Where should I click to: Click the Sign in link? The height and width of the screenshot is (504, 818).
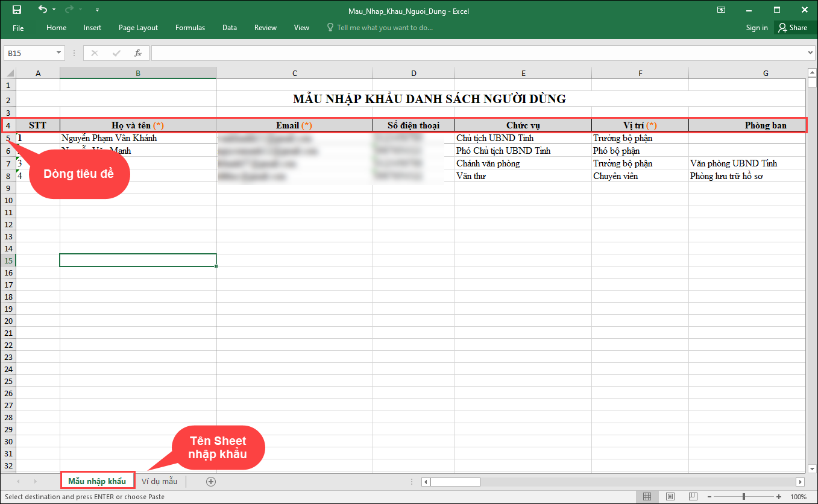[757, 28]
